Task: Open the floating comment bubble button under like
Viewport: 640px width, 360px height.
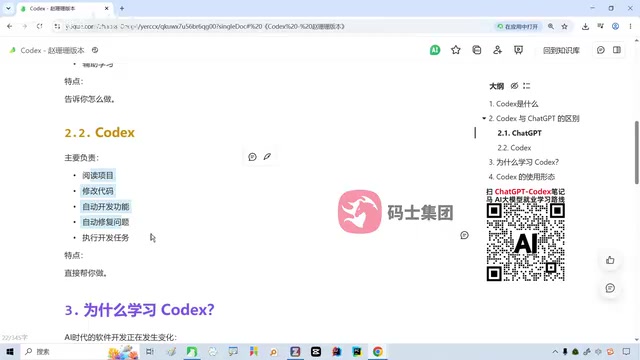Action: click(610, 288)
